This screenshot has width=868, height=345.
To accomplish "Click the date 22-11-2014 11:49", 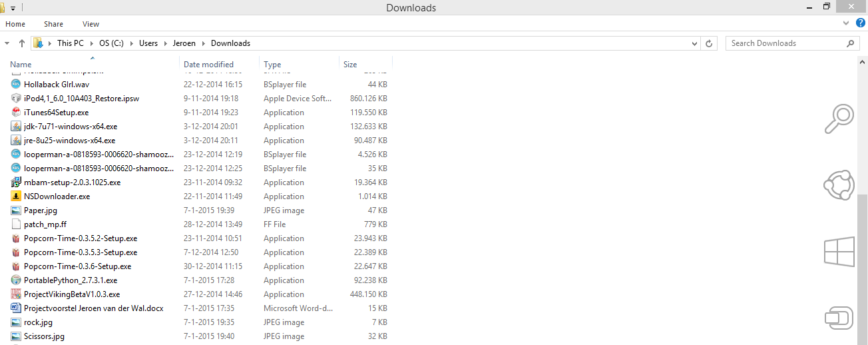I will 213,196.
